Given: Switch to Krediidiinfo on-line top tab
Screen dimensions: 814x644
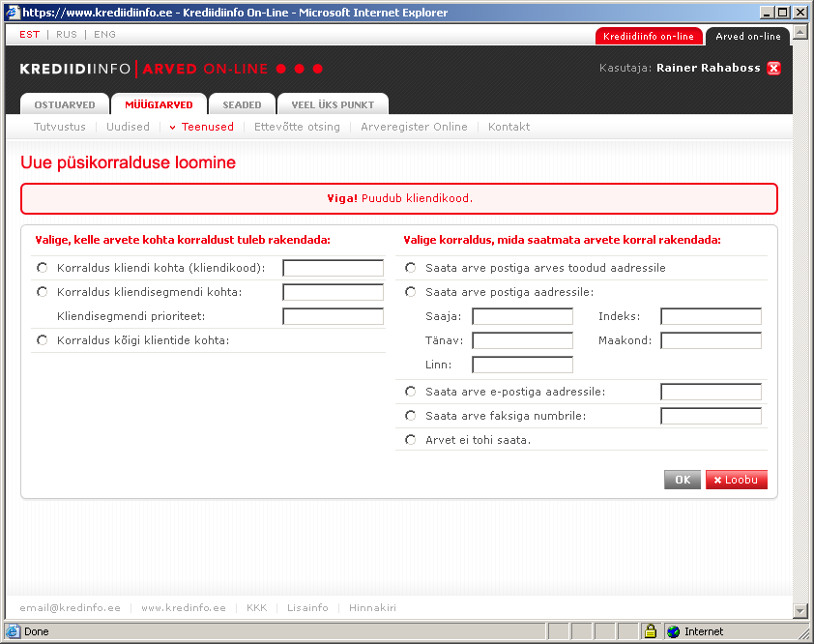Looking at the screenshot, I should pyautogui.click(x=649, y=37).
